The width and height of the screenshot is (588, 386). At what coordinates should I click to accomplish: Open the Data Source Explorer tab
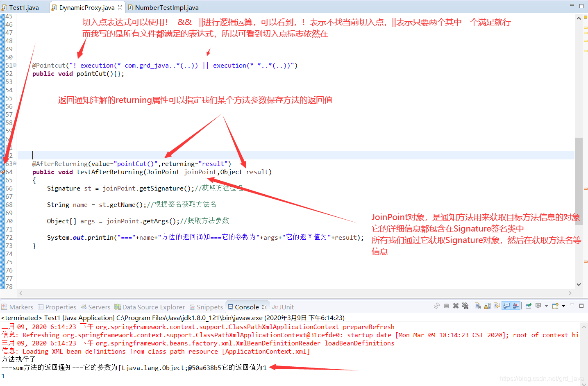(x=150, y=307)
